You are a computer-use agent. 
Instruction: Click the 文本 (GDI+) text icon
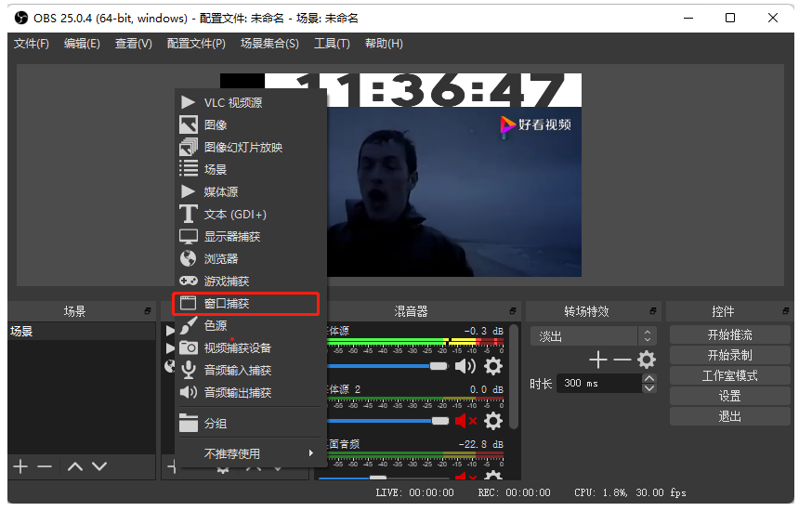tap(189, 215)
